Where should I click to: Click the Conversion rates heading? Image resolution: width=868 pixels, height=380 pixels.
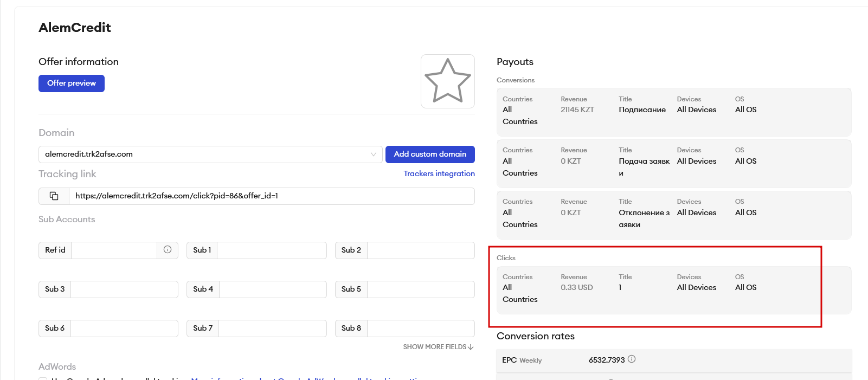pyautogui.click(x=536, y=336)
